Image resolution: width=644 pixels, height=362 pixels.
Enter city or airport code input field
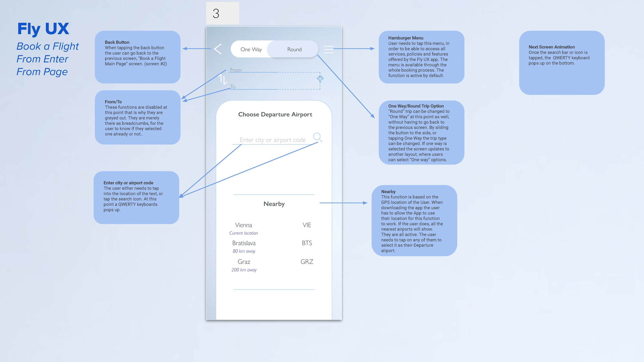tap(273, 140)
